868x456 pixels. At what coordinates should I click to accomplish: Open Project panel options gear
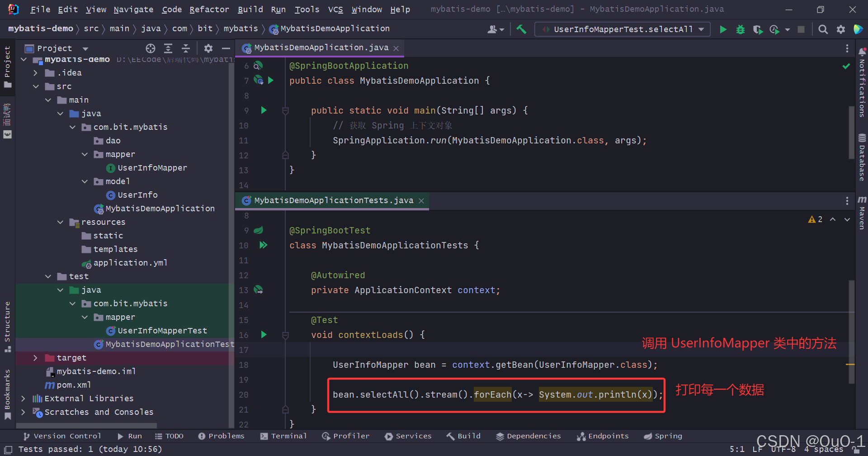click(x=208, y=48)
